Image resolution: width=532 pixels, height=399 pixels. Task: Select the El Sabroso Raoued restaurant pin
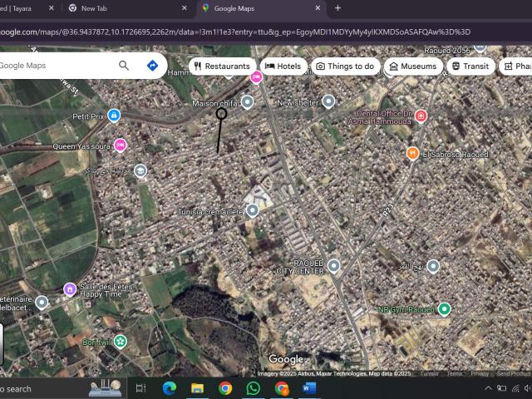412,154
